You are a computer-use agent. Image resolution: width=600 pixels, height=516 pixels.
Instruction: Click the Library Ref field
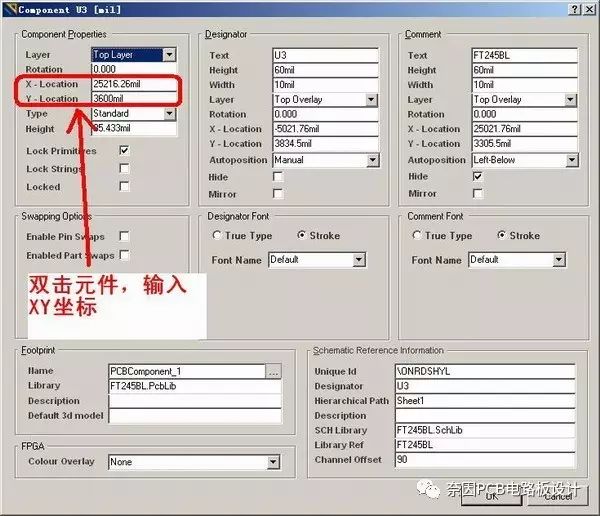coord(485,445)
